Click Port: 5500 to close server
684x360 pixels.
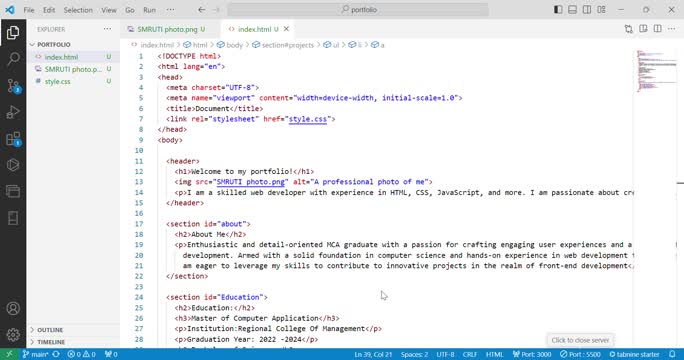coord(580,354)
